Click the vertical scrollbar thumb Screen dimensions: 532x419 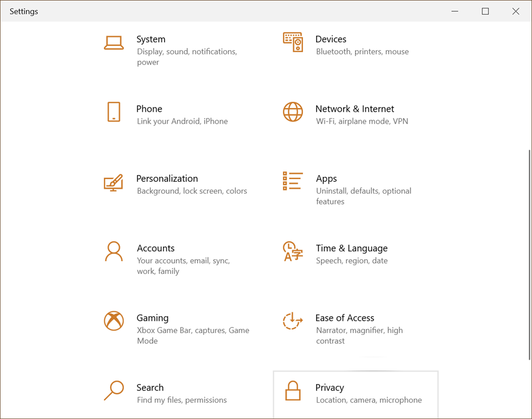coord(530,255)
